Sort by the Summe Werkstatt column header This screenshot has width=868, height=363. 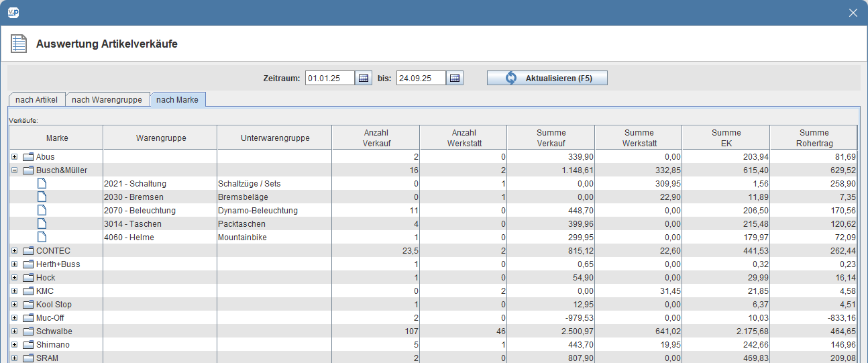(x=639, y=138)
